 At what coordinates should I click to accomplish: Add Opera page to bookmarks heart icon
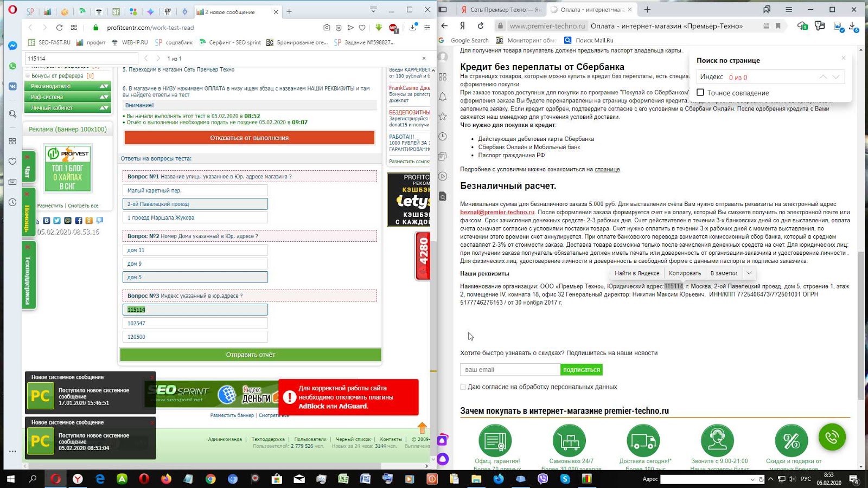(x=362, y=28)
